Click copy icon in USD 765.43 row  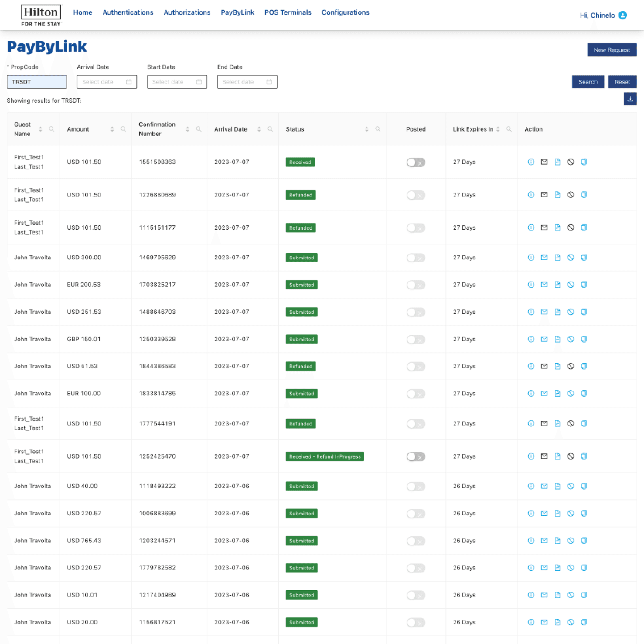(x=584, y=541)
